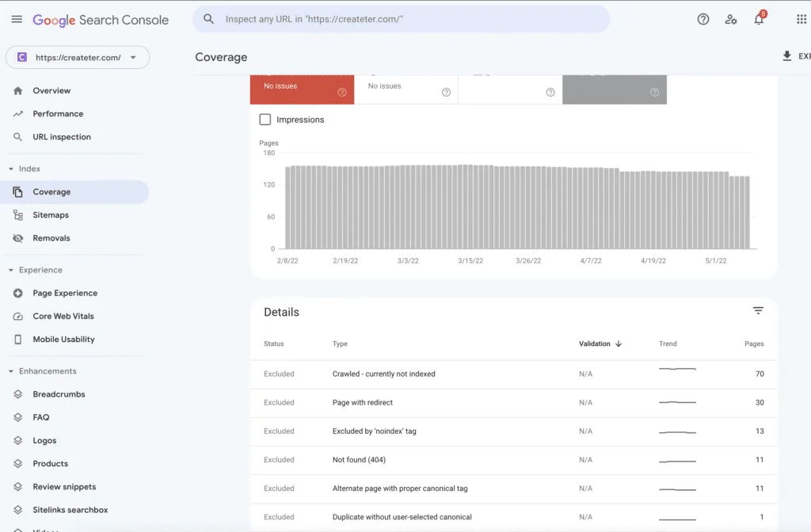
Task: Open users and settings icon
Action: point(730,20)
